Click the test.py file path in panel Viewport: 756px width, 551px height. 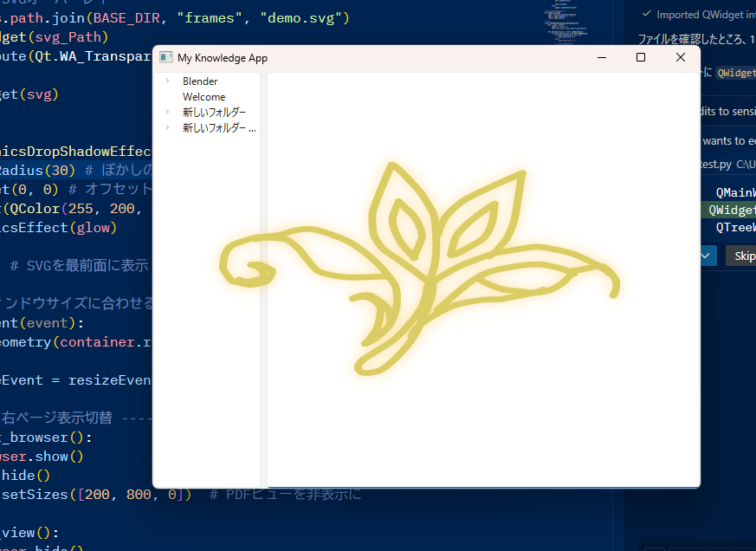click(727, 165)
